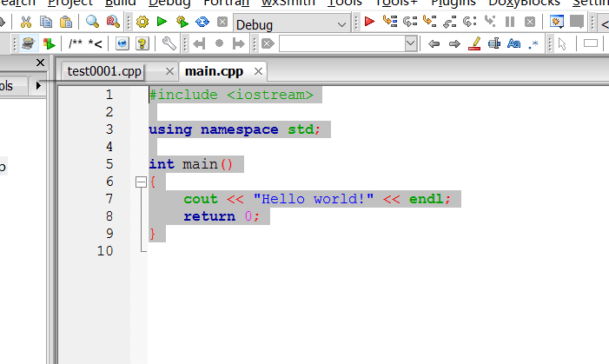The height and width of the screenshot is (364, 609).
Task: Open DoxyBlocks CHM help icon
Action: [142, 43]
